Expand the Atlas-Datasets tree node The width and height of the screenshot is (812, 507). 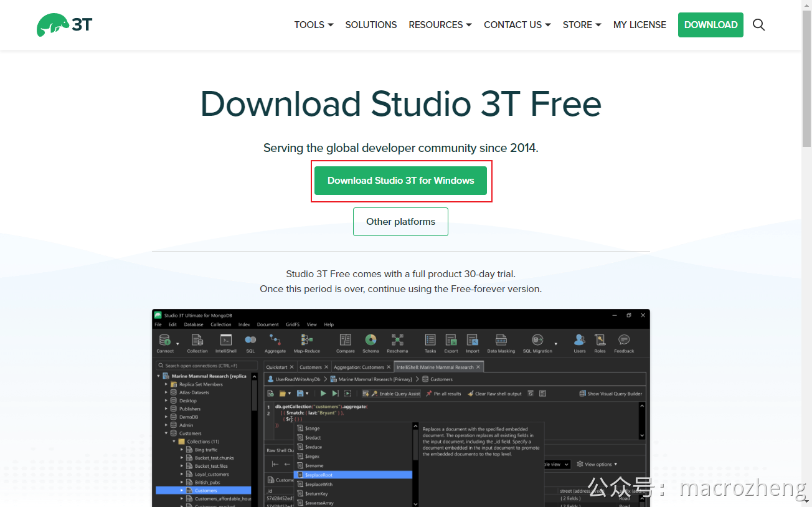(x=166, y=392)
